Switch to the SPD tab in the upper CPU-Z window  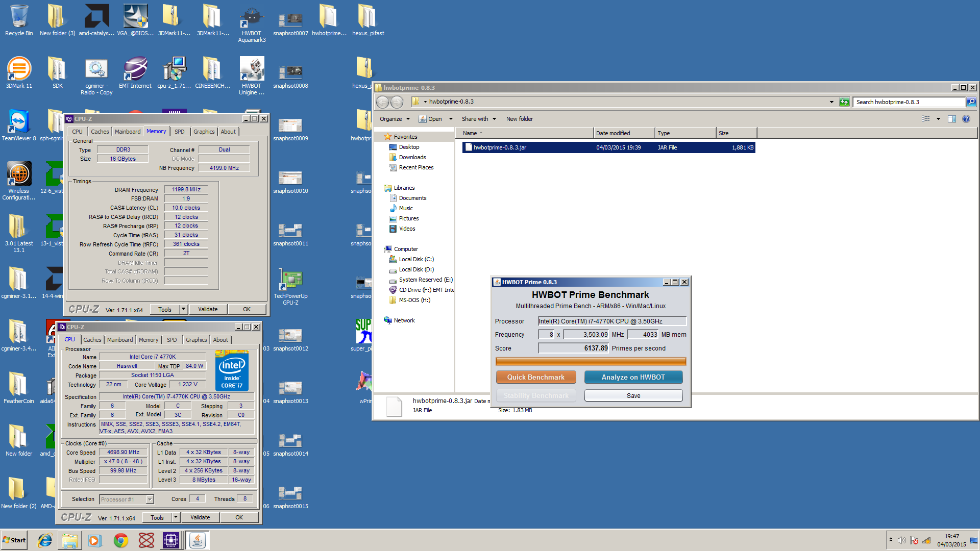[x=179, y=132]
